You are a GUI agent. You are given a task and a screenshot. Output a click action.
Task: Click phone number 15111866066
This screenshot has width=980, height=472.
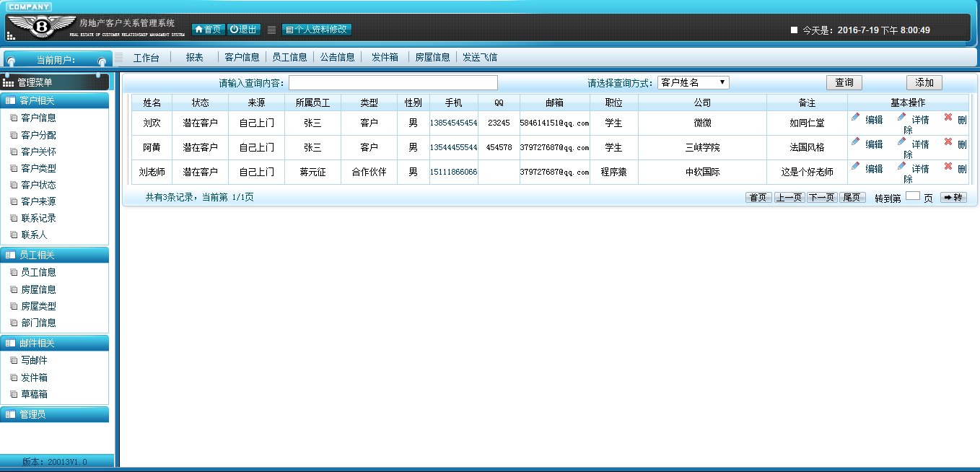tap(453, 172)
